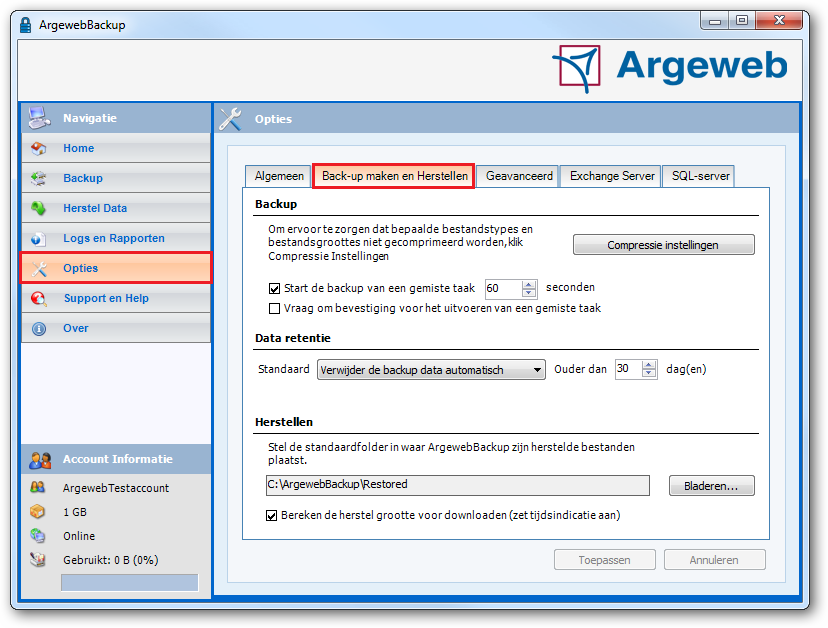828x628 pixels.
Task: Click the ArgewebTestaccount user icon
Action: tap(37, 487)
